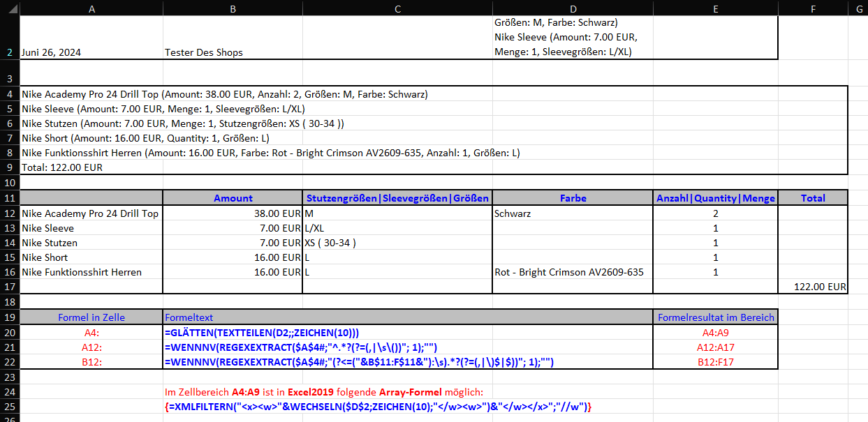868x422 pixels.
Task: Click amount '7.00 EUR' in Nike Sleeve row 13
Action: point(233,228)
